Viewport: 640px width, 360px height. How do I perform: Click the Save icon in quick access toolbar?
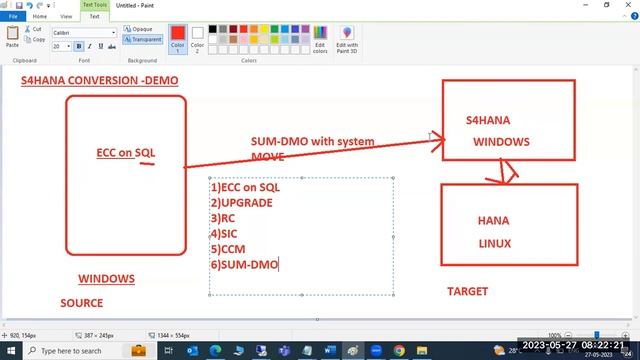tap(19, 6)
